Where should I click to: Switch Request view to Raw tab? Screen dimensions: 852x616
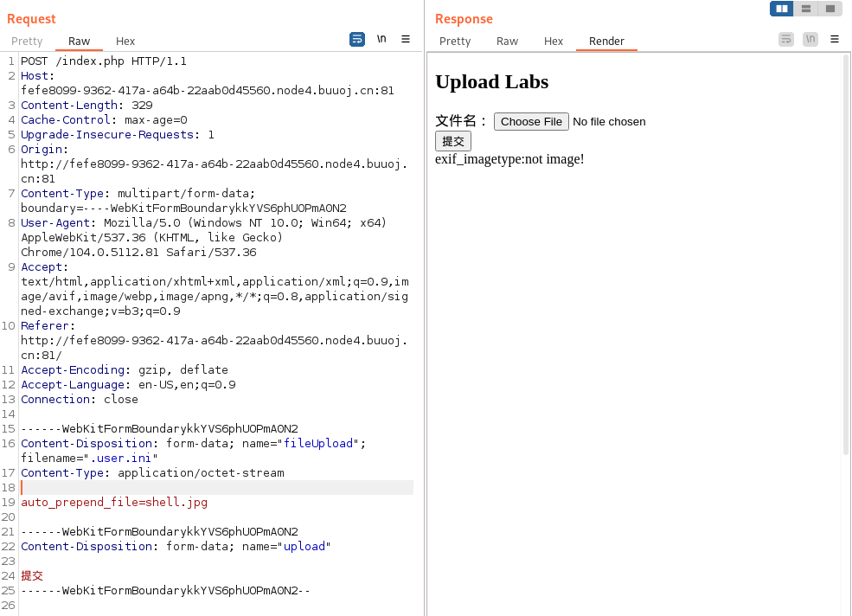79,42
